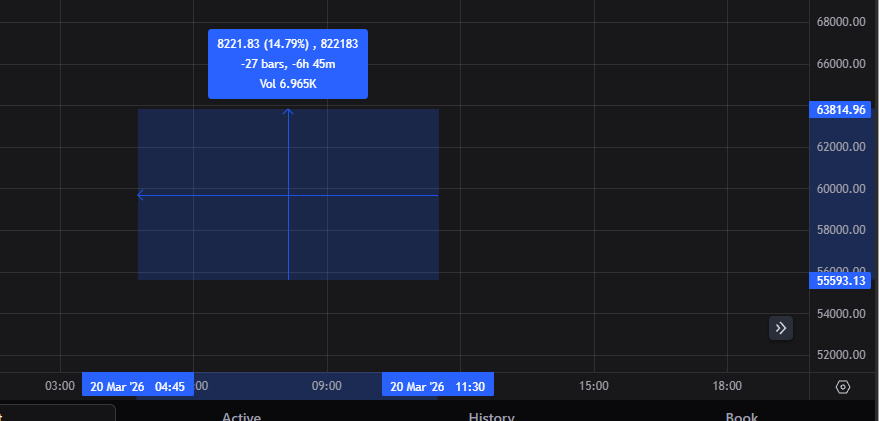Open chart settings gear icon
Screen dimensions: 879x421
pos(843,387)
